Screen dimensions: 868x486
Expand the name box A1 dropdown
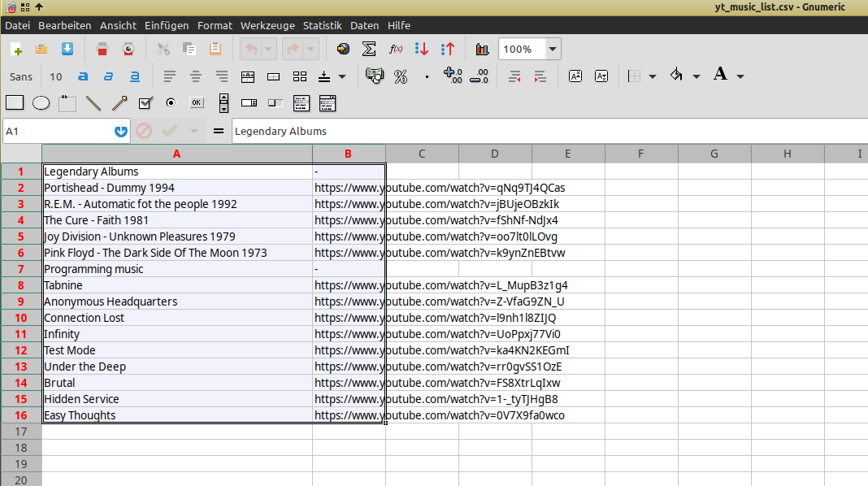[121, 131]
